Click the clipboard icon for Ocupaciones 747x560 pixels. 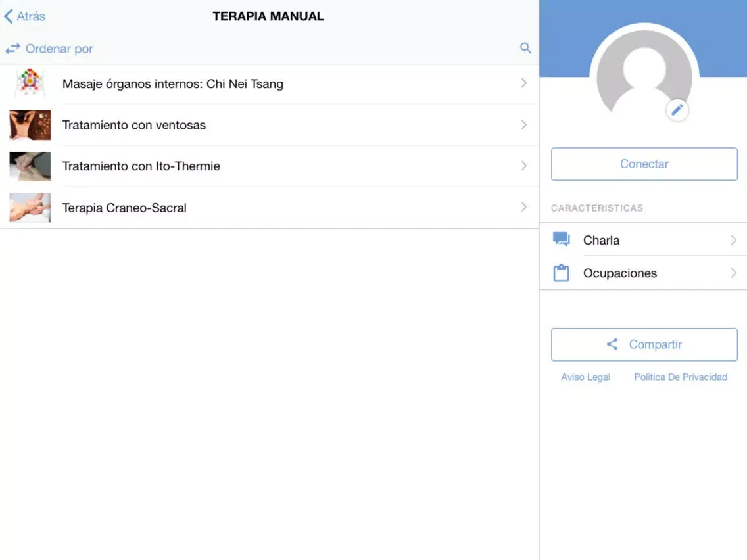(561, 273)
